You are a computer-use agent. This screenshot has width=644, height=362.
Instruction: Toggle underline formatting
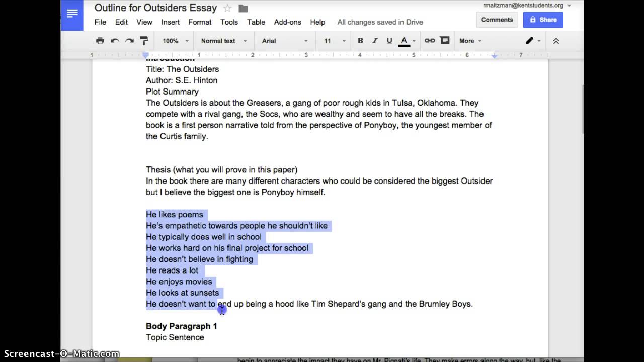tap(389, 41)
